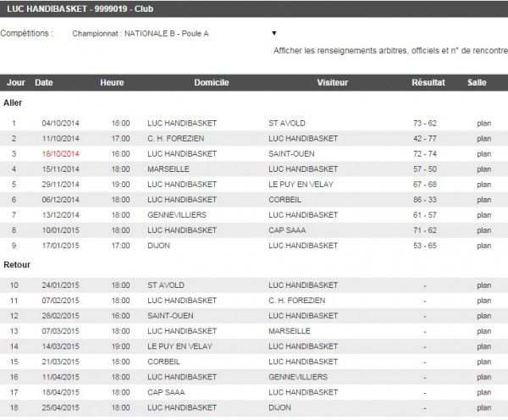This screenshot has height=420, width=508.
Task: Click the Jour column header
Action: point(16,82)
